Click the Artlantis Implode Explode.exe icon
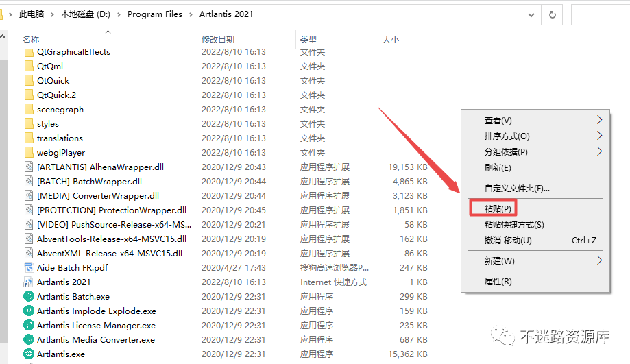 (x=29, y=311)
